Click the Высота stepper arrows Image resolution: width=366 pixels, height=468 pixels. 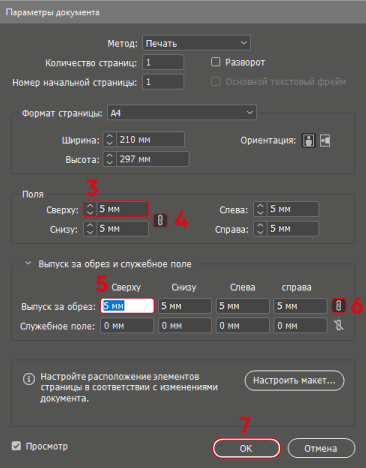(109, 159)
